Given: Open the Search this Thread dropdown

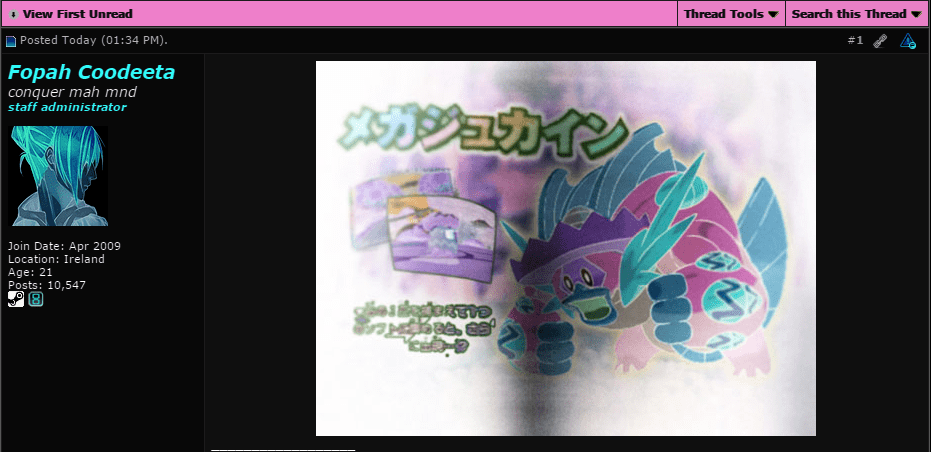Looking at the screenshot, I should tap(857, 14).
